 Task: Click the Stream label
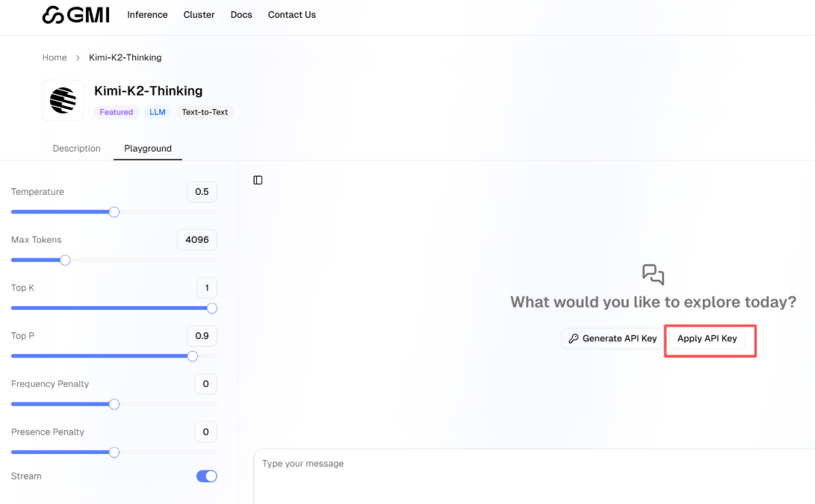coord(26,476)
